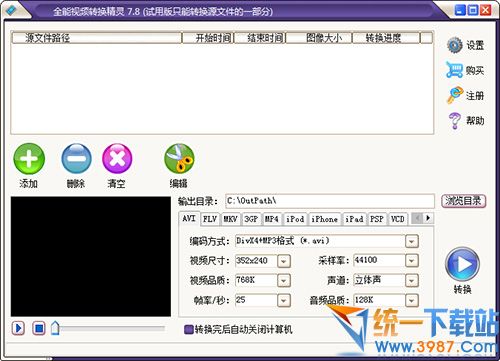
Task: Start conversion with the blue Convert (转换) button
Action: click(x=462, y=264)
